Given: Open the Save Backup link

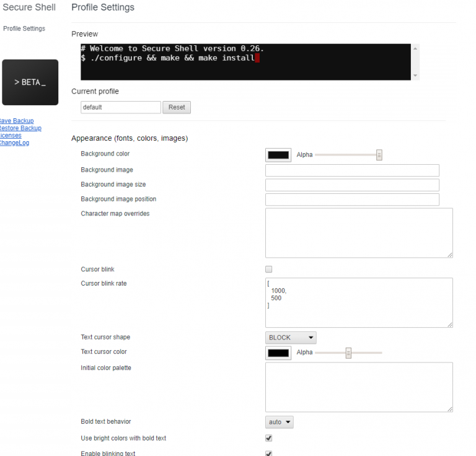Looking at the screenshot, I should coord(17,121).
